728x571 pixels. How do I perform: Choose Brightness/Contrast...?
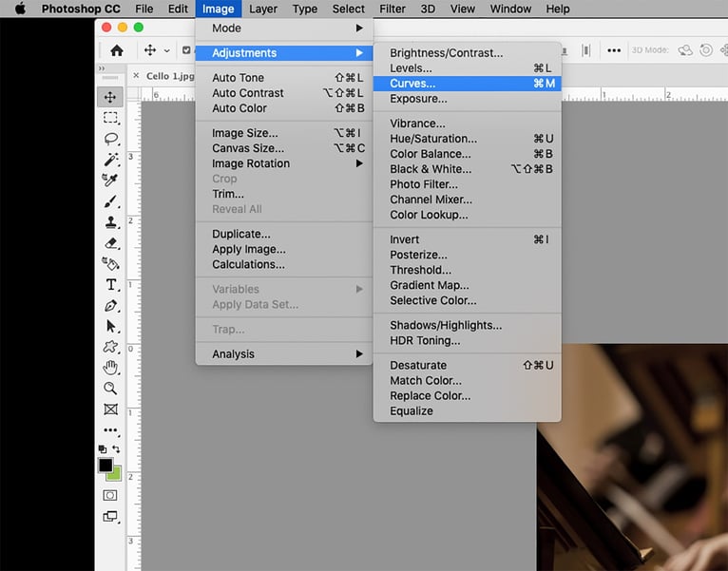(x=467, y=53)
